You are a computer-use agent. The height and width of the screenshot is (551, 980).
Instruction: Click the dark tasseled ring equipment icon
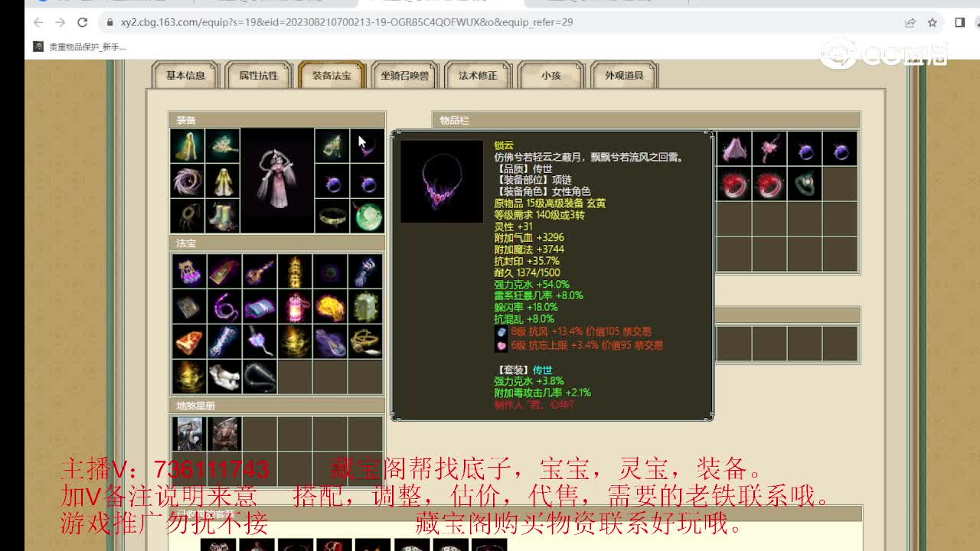(x=187, y=216)
